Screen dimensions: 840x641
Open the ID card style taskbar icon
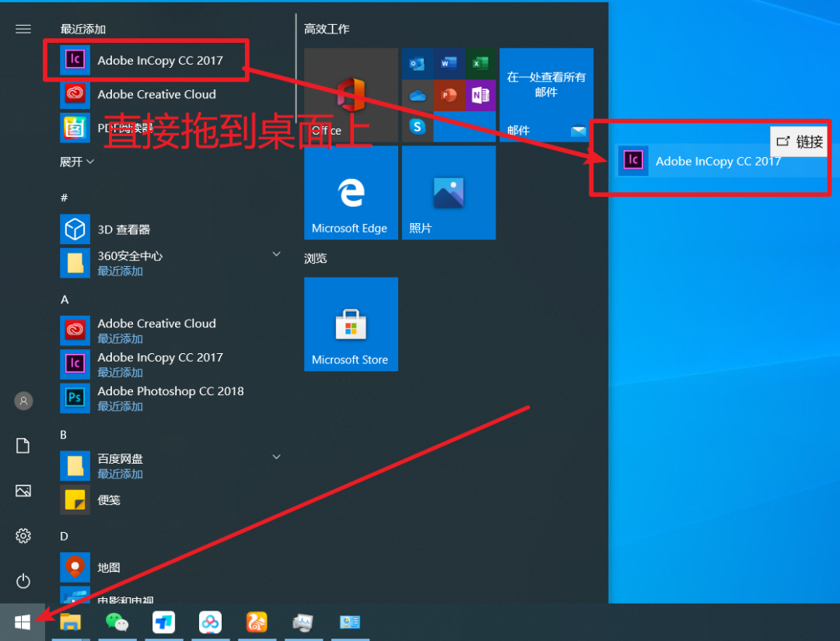coord(350,622)
